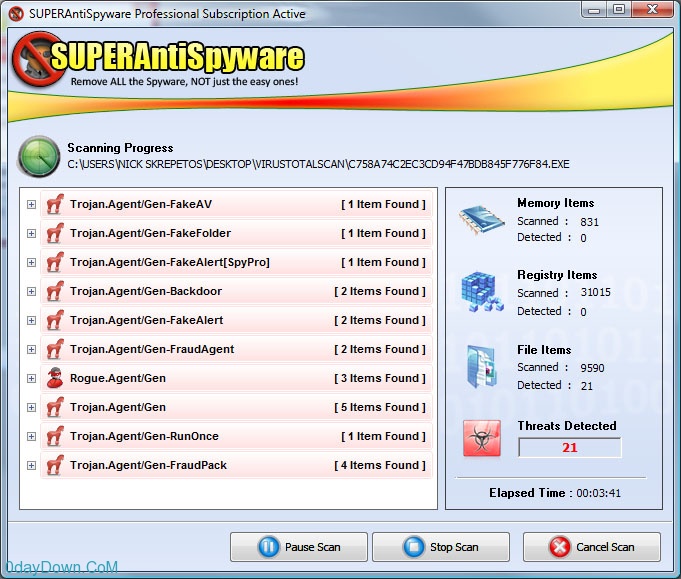Image resolution: width=681 pixels, height=579 pixels.
Task: Click the Registry Items scanned value 31015
Action: (595, 292)
